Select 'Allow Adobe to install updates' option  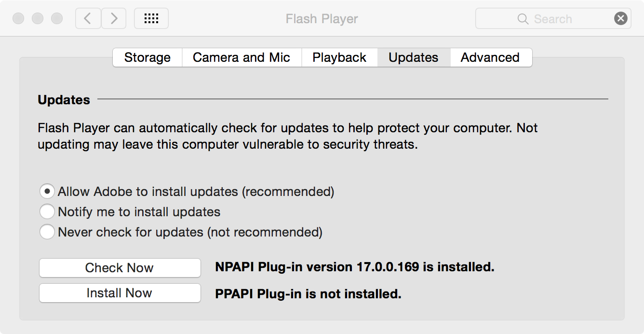coord(47,192)
